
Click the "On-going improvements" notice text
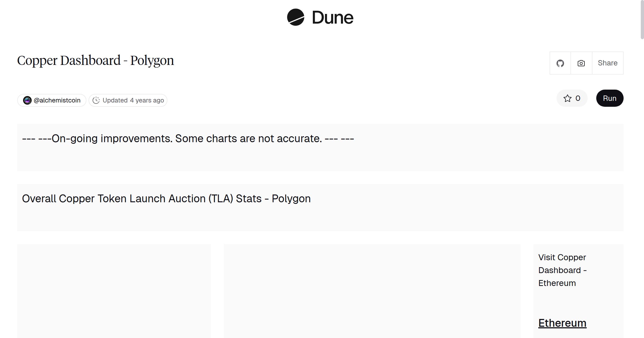coord(188,139)
